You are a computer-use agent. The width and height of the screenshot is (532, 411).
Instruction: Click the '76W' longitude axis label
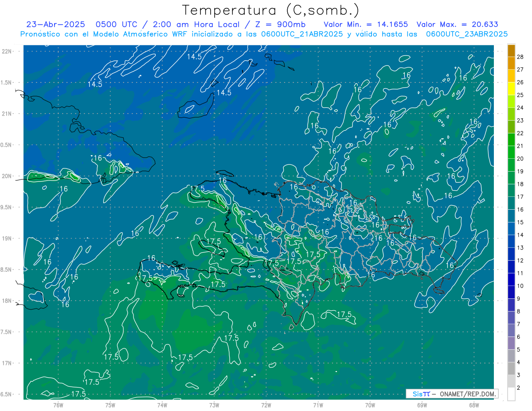point(58,405)
